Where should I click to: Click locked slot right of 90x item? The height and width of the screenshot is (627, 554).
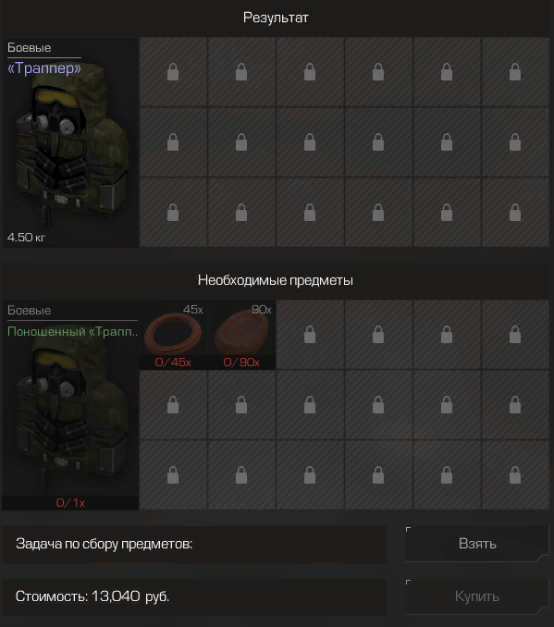310,334
